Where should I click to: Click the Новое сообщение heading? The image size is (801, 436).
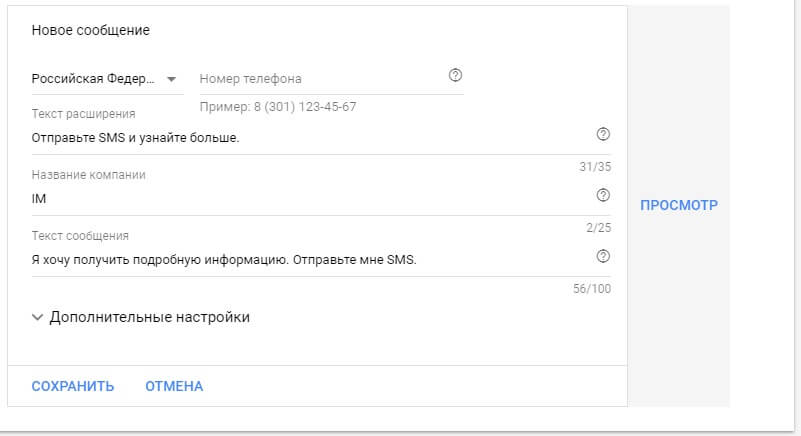[90, 30]
